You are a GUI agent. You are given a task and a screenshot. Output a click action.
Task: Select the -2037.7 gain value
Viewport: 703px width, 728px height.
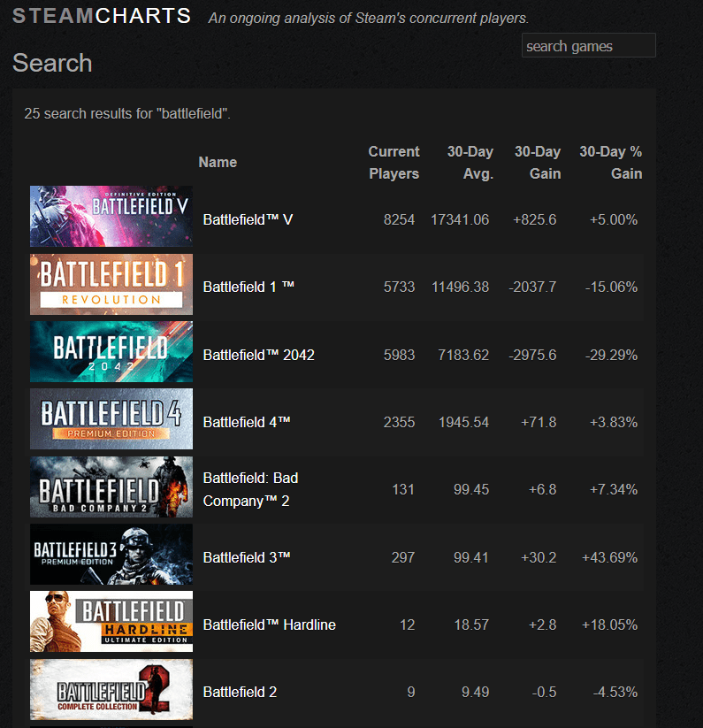[x=532, y=287]
